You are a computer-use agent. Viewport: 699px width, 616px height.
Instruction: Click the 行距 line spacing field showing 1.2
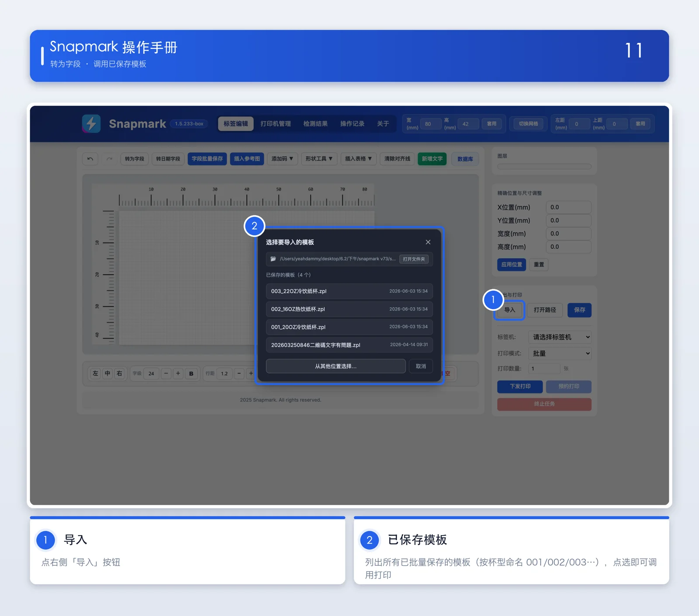tap(224, 374)
